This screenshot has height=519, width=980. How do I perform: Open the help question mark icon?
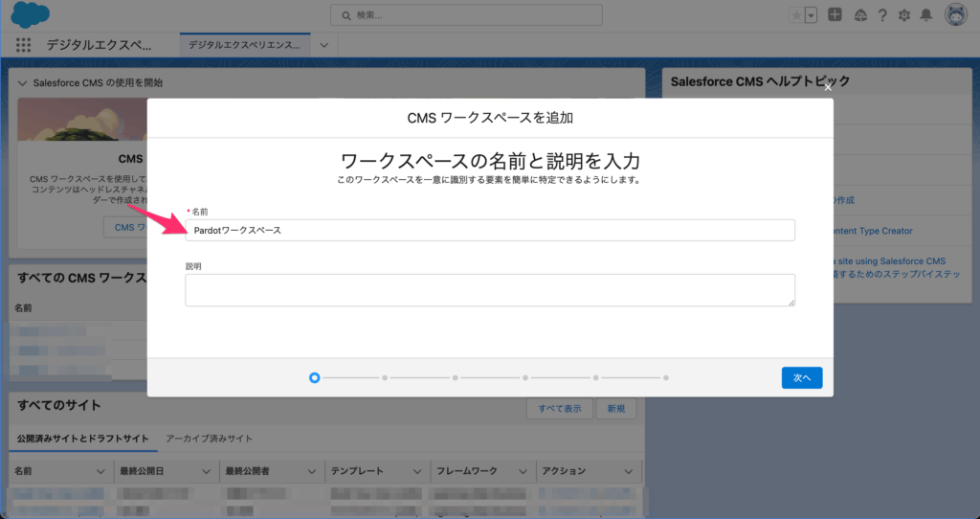[x=881, y=15]
